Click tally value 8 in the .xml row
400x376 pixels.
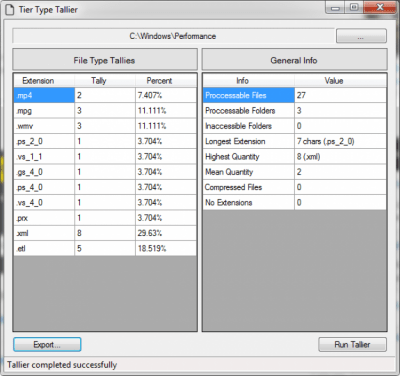pos(105,233)
